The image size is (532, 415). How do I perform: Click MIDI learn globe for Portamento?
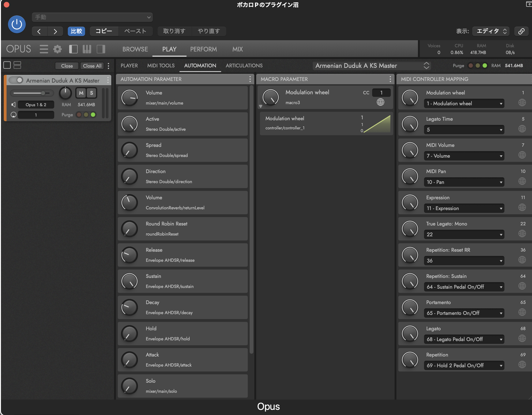[x=522, y=312]
